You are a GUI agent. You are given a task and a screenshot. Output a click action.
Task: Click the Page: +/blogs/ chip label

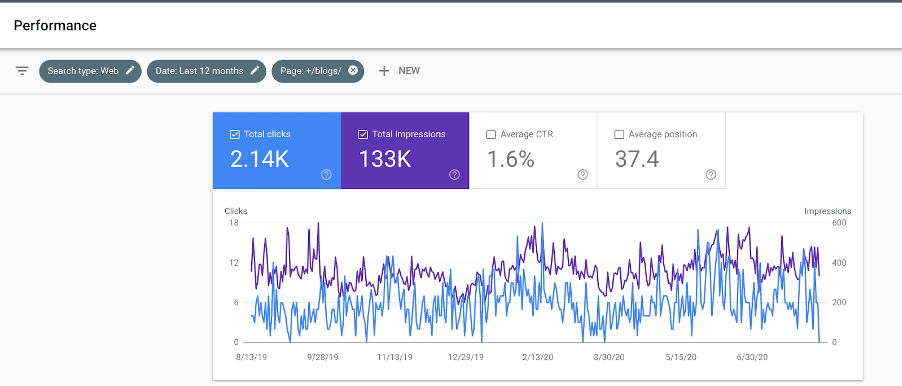311,71
